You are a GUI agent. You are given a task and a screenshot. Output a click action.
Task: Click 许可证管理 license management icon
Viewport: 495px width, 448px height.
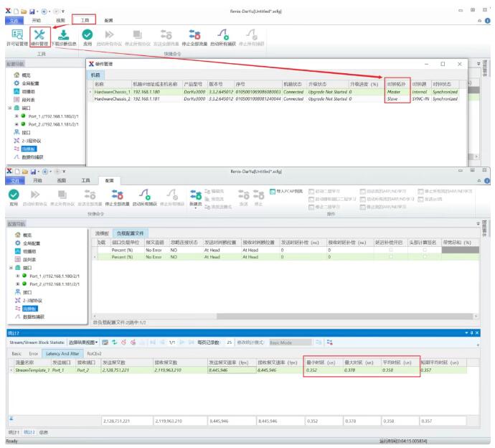click(16, 36)
